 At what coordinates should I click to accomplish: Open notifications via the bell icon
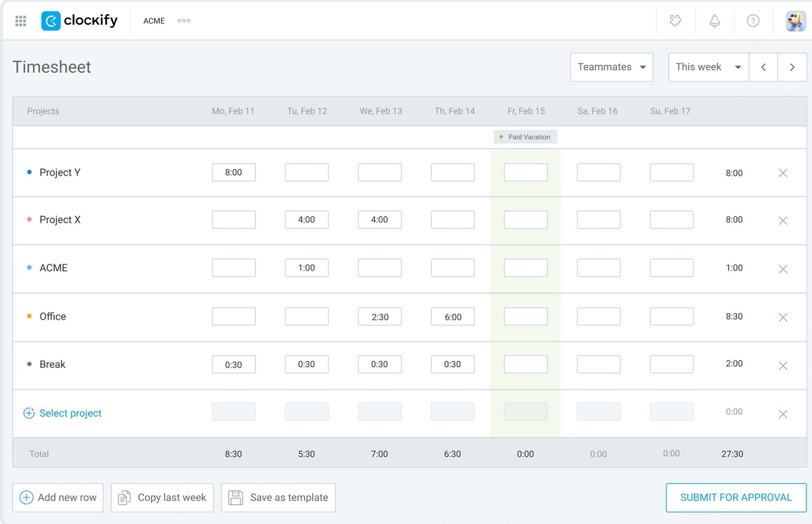714,20
